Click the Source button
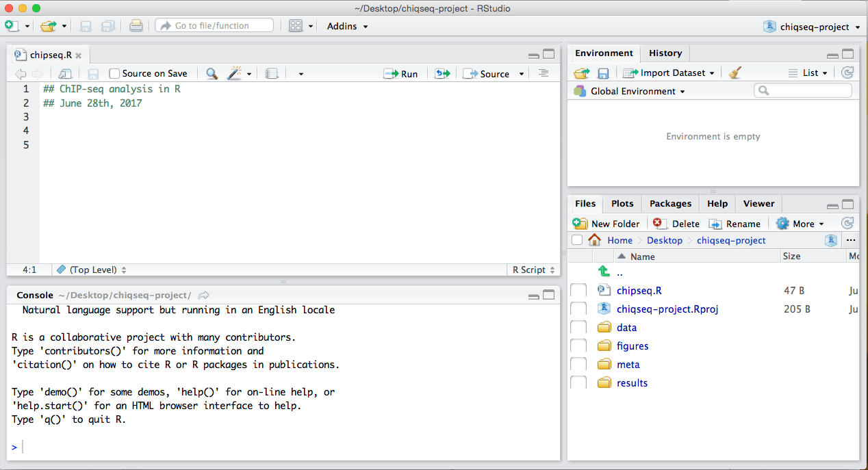 tap(487, 74)
